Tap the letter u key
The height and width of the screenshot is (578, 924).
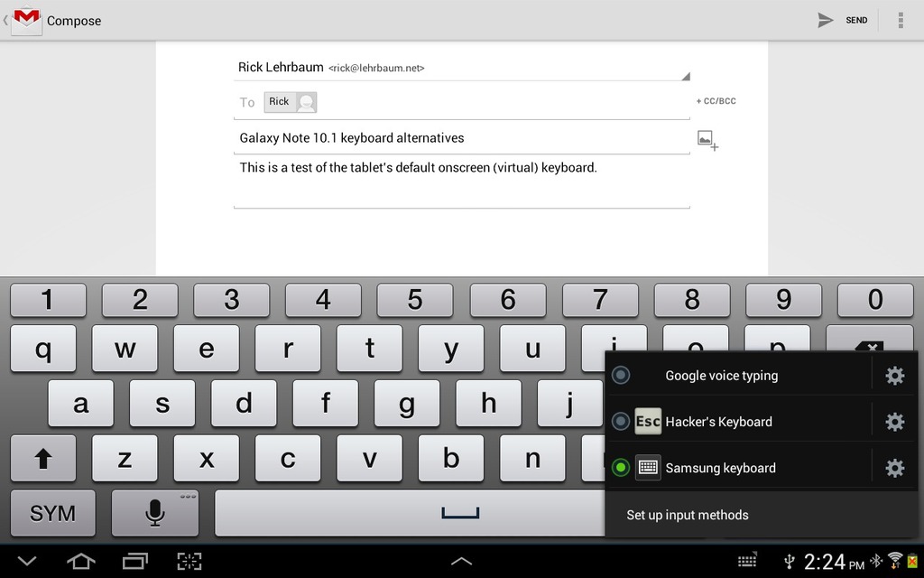pos(532,349)
